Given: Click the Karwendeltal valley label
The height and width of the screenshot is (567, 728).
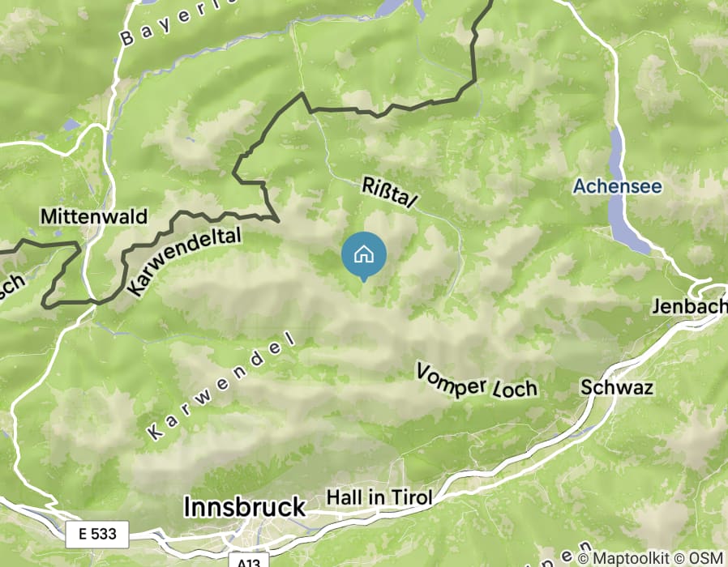Looking at the screenshot, I should click(x=184, y=261).
